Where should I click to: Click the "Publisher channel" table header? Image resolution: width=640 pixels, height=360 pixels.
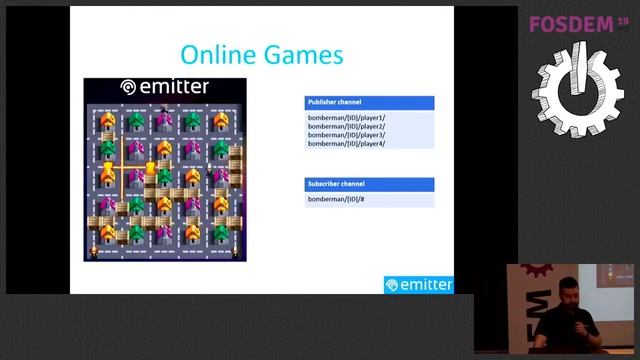pyautogui.click(x=369, y=102)
